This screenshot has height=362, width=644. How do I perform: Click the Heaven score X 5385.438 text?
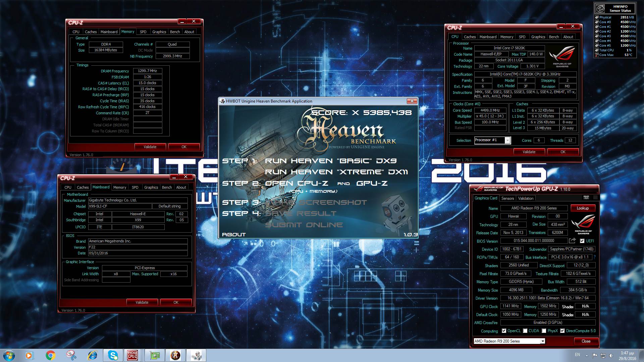[x=362, y=113]
